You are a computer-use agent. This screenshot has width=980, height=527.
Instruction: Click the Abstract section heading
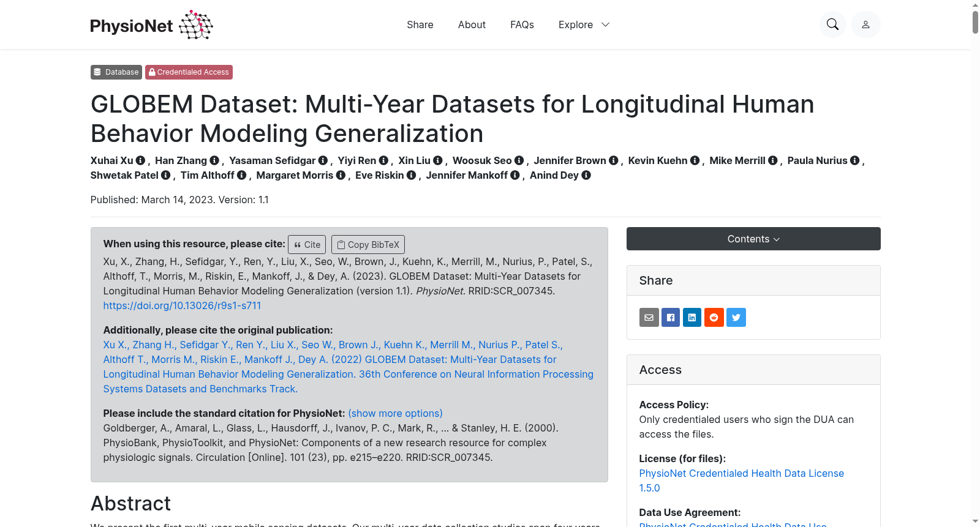click(x=130, y=503)
